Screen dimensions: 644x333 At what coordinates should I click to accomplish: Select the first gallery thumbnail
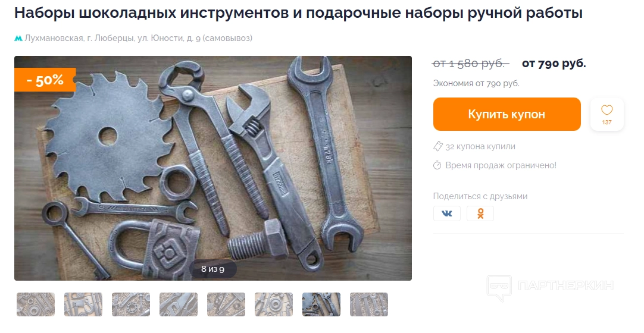(x=36, y=304)
